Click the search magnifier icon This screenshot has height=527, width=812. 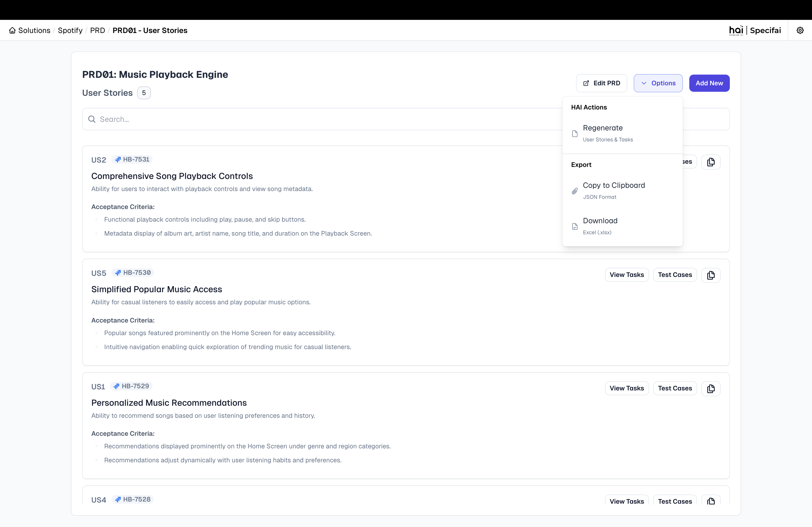pos(92,119)
